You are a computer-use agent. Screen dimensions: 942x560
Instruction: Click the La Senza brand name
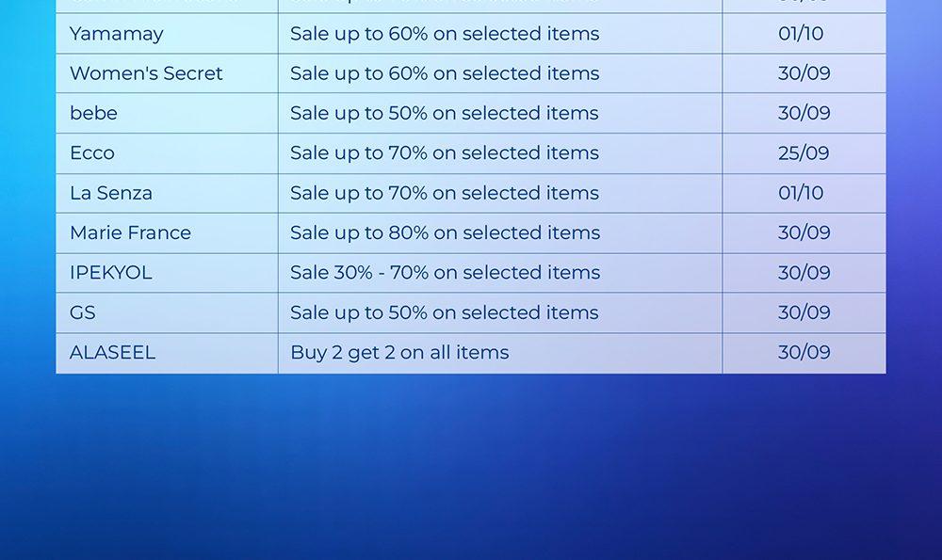(111, 193)
